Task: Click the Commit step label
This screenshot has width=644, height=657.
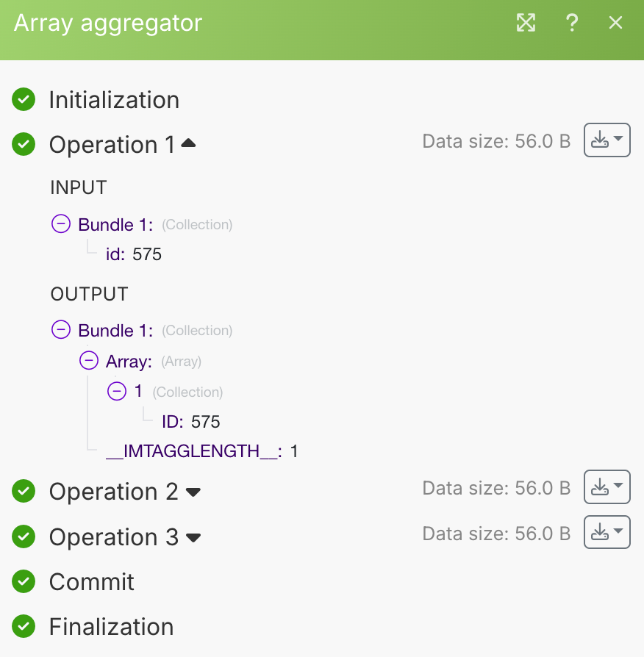Action: tap(91, 581)
